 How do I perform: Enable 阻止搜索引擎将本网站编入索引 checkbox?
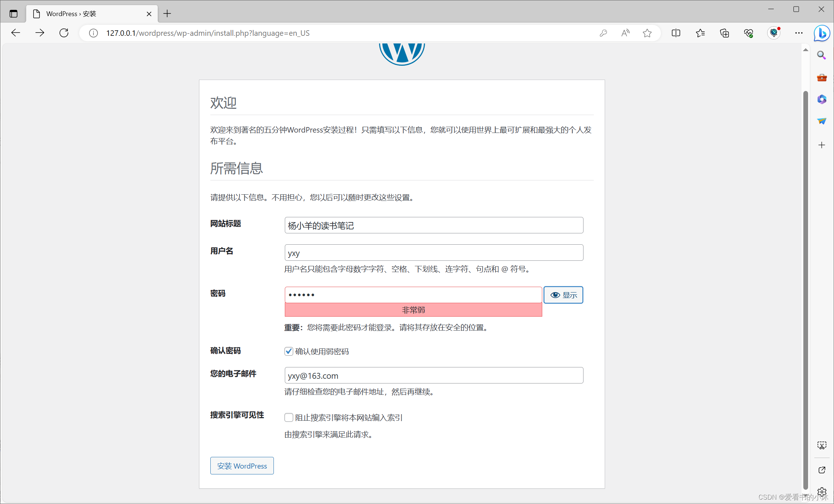coord(288,417)
